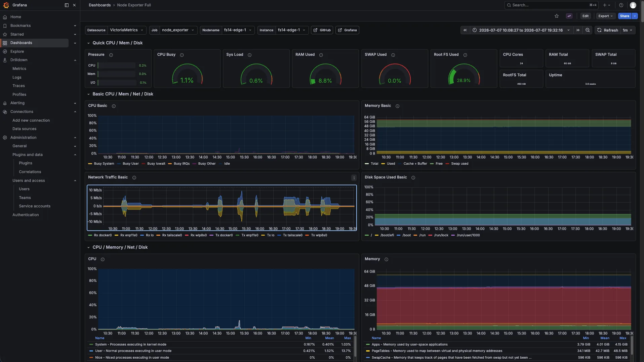Open the Instance fs14-edge-1 dropdown
644x362 pixels.
coord(292,30)
